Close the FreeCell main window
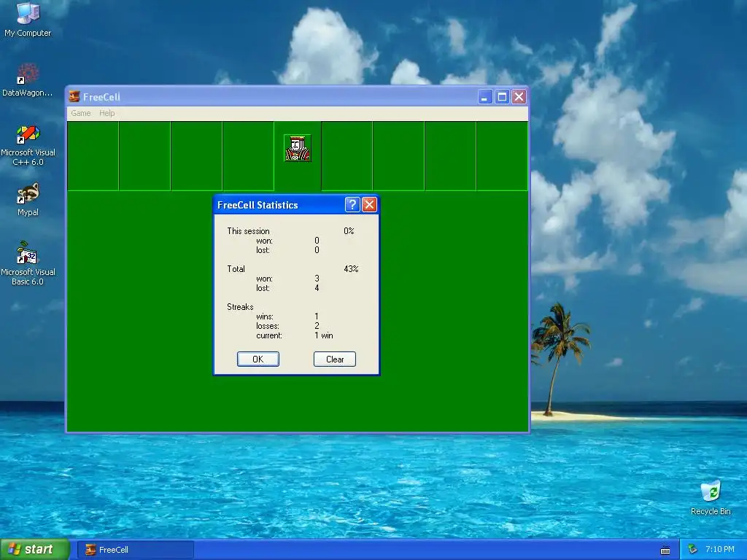The height and width of the screenshot is (560, 747). pyautogui.click(x=519, y=97)
